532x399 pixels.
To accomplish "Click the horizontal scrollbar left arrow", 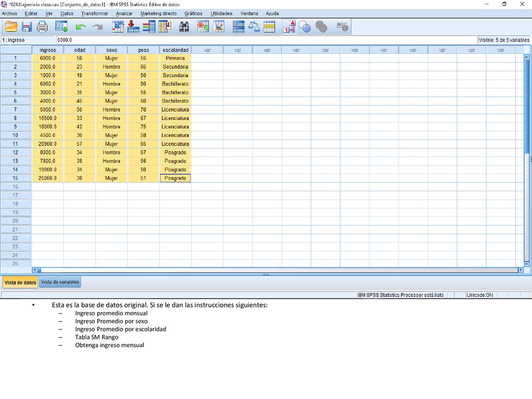I will pos(35,270).
